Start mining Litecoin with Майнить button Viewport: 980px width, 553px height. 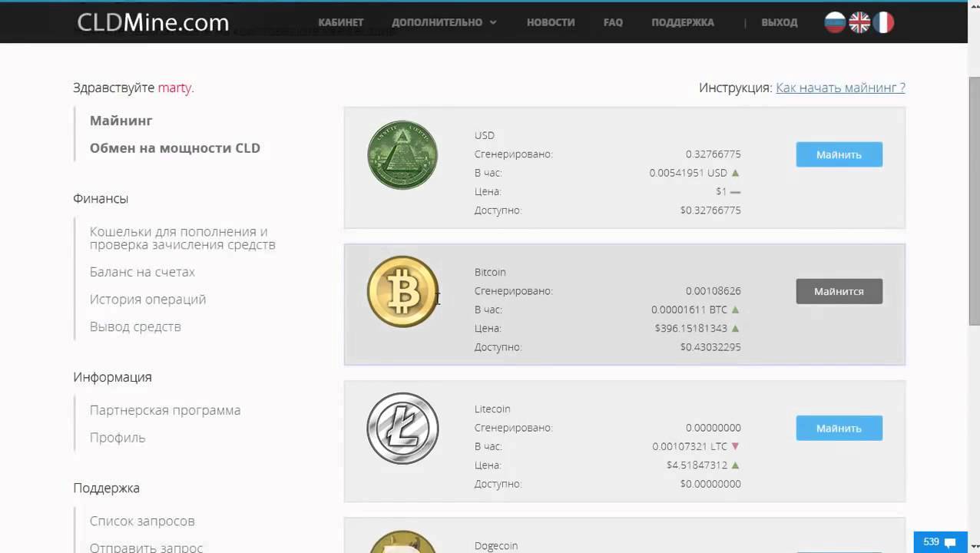pyautogui.click(x=839, y=428)
